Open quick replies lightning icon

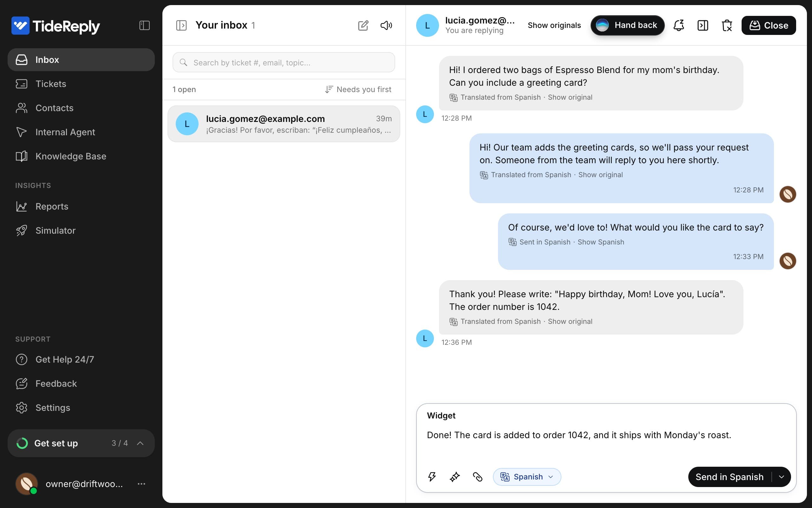click(x=432, y=477)
